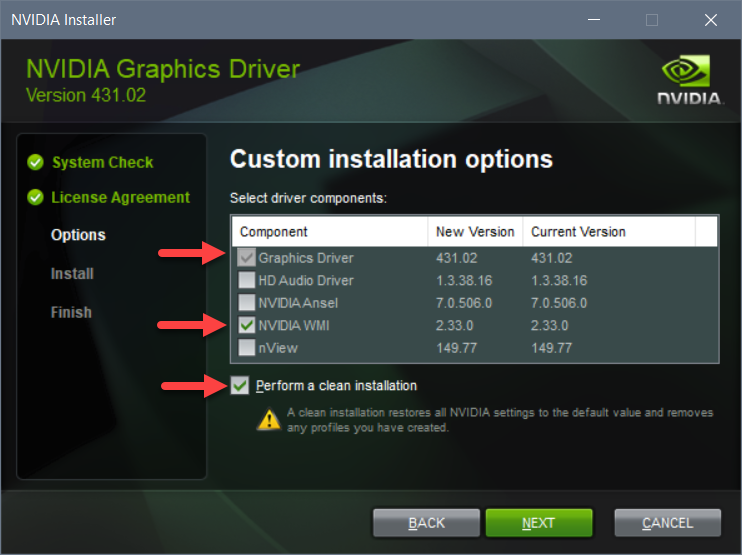Uncheck the NVIDIA WMI checkbox
Screen dimensions: 742x555
coord(247,325)
